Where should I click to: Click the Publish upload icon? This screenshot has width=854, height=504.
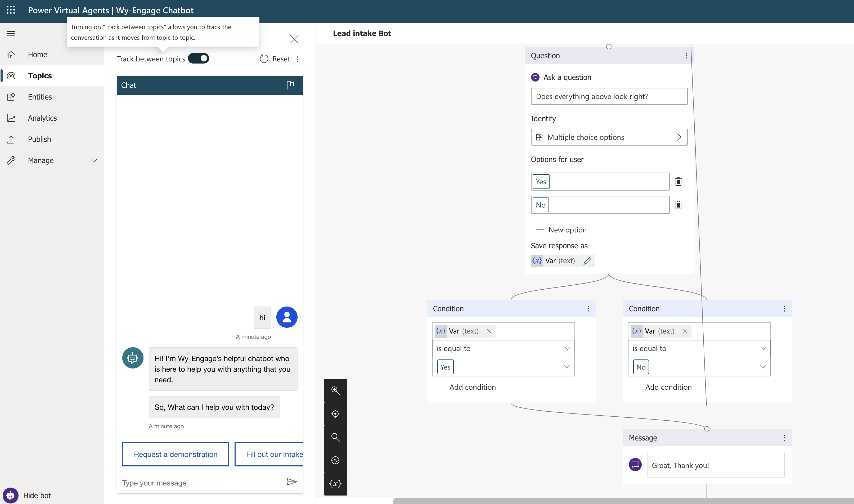click(11, 139)
